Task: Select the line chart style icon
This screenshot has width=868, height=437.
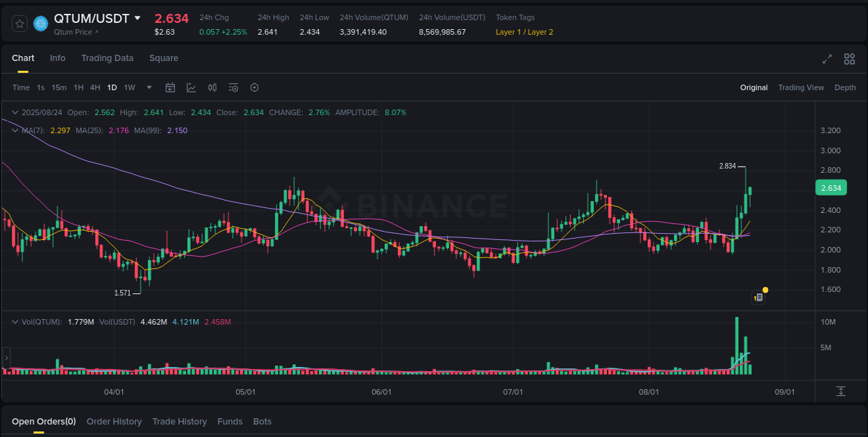Action: tap(191, 87)
